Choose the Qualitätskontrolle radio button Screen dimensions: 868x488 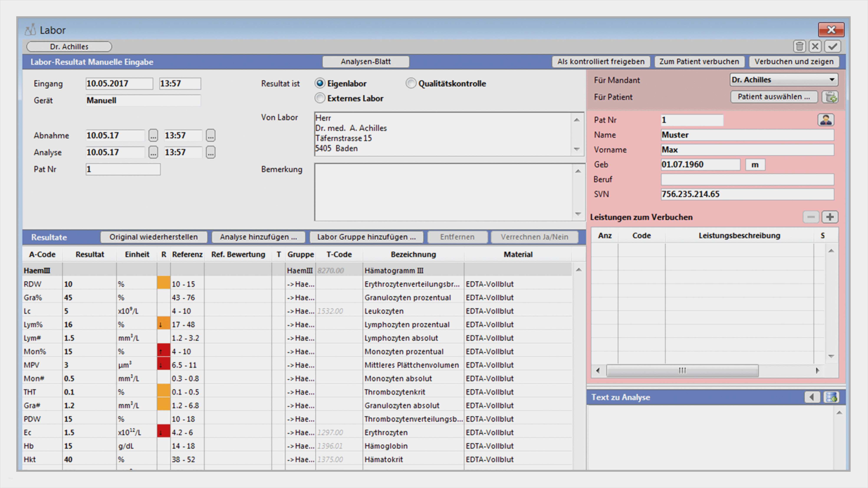(x=411, y=83)
